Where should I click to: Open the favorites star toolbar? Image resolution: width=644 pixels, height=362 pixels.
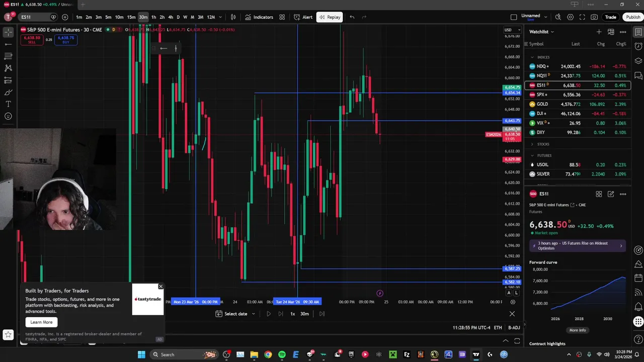click(8, 334)
